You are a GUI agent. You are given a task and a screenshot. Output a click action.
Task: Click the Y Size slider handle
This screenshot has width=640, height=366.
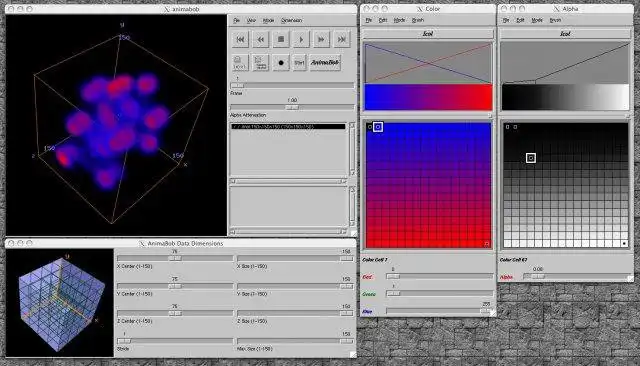pyautogui.click(x=347, y=286)
